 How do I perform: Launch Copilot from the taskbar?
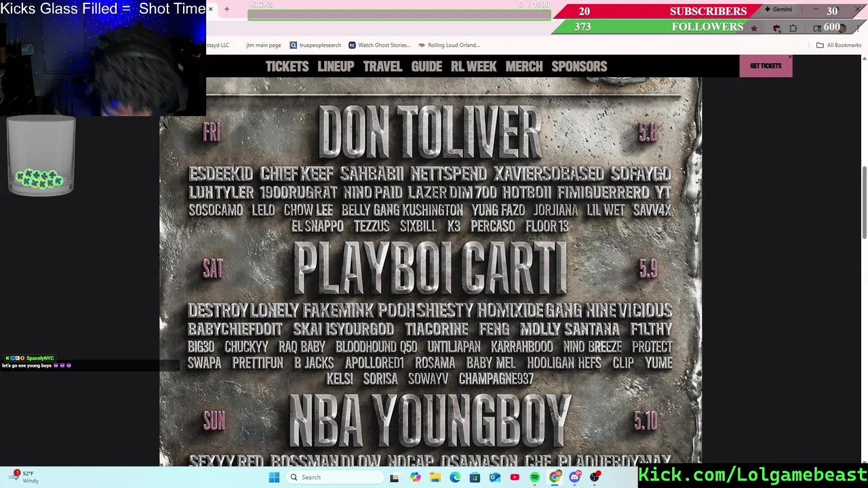415,477
